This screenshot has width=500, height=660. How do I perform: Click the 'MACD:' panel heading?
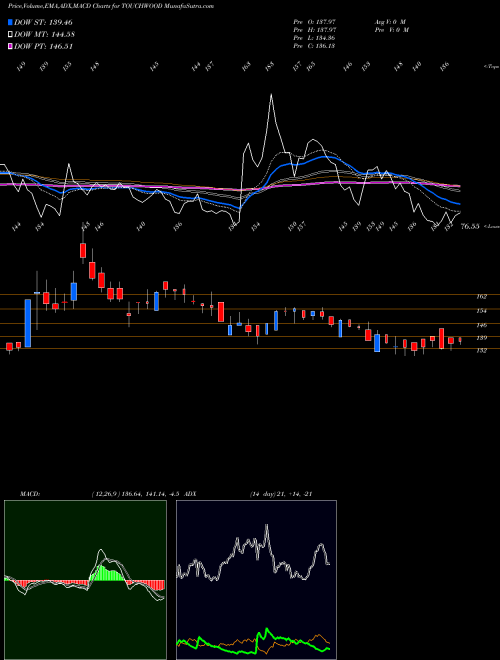[30, 494]
